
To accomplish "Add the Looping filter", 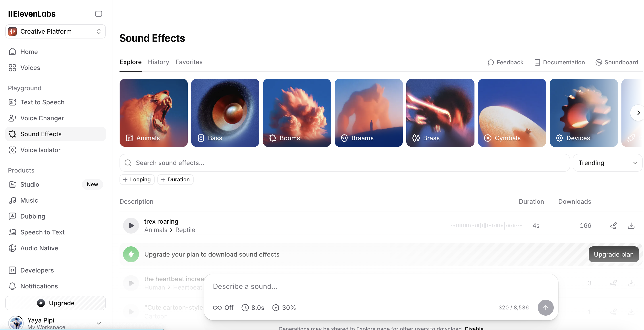I will pyautogui.click(x=137, y=179).
